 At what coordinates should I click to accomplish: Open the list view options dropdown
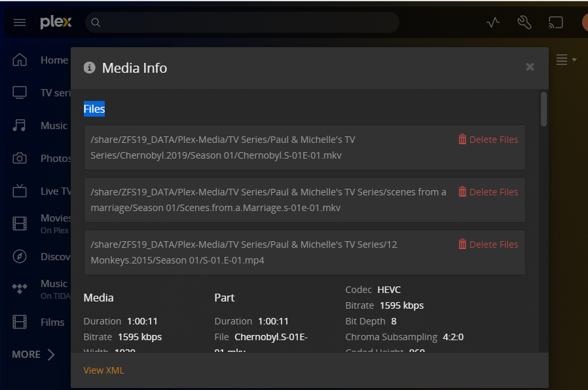566,60
